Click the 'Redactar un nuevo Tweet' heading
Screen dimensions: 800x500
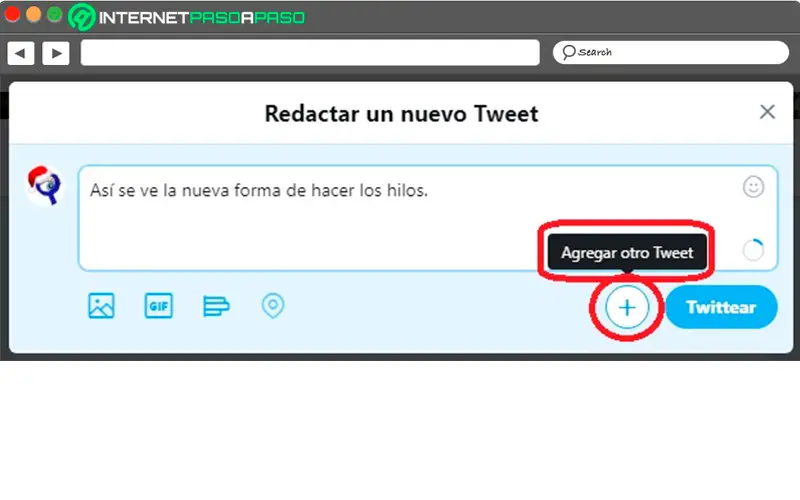coord(401,113)
